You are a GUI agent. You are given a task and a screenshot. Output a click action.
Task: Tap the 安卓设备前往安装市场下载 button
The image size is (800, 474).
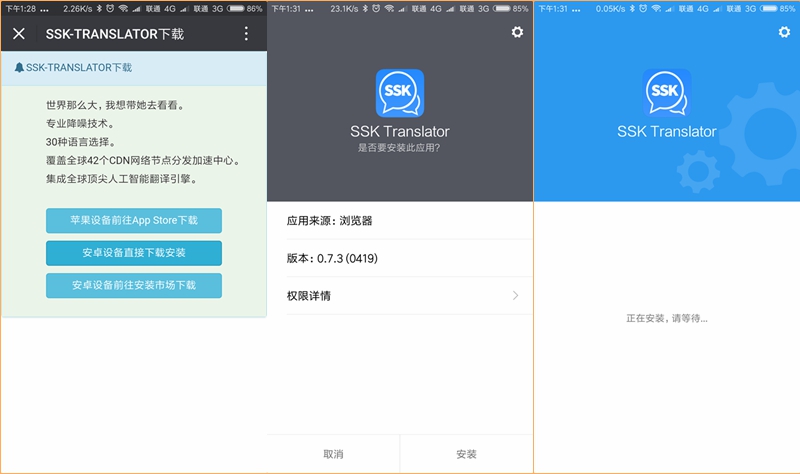click(x=134, y=285)
